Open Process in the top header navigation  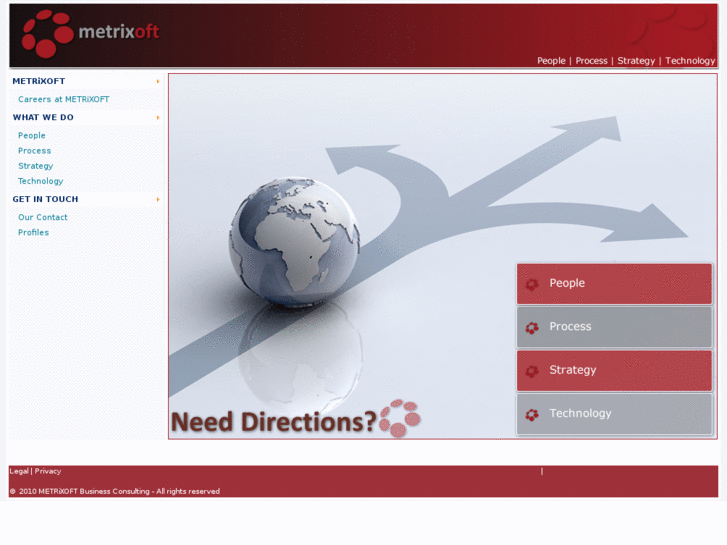point(591,61)
